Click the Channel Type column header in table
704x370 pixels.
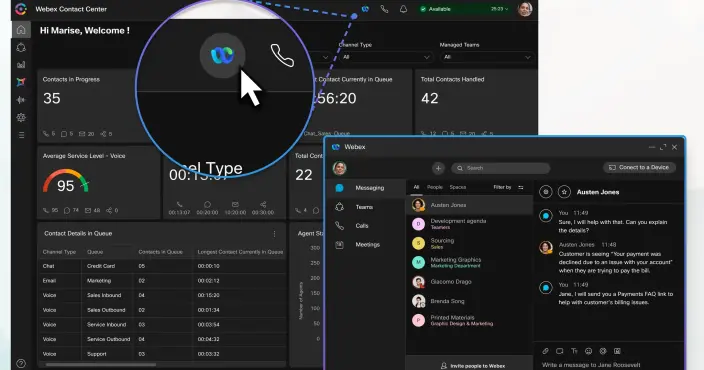[x=59, y=252]
